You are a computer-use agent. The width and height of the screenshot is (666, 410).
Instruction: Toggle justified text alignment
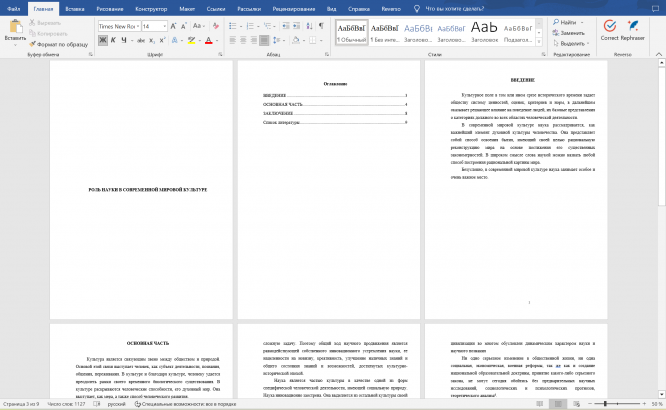[264, 40]
